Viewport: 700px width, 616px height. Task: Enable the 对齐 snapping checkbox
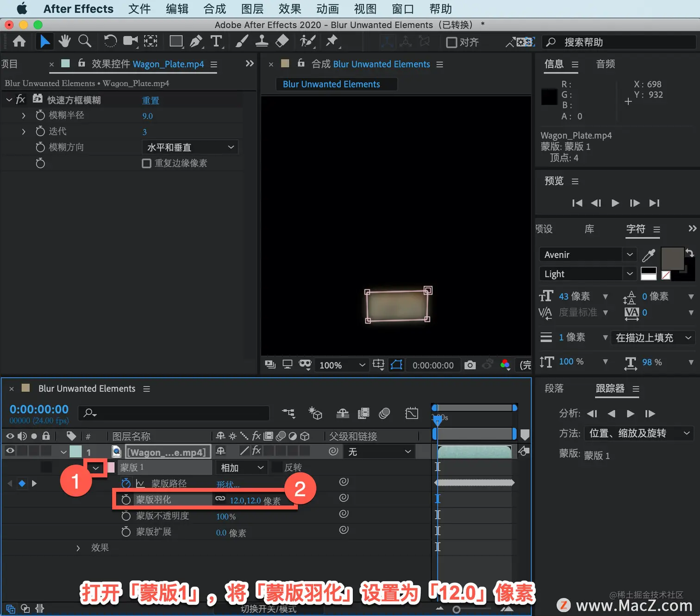(451, 42)
